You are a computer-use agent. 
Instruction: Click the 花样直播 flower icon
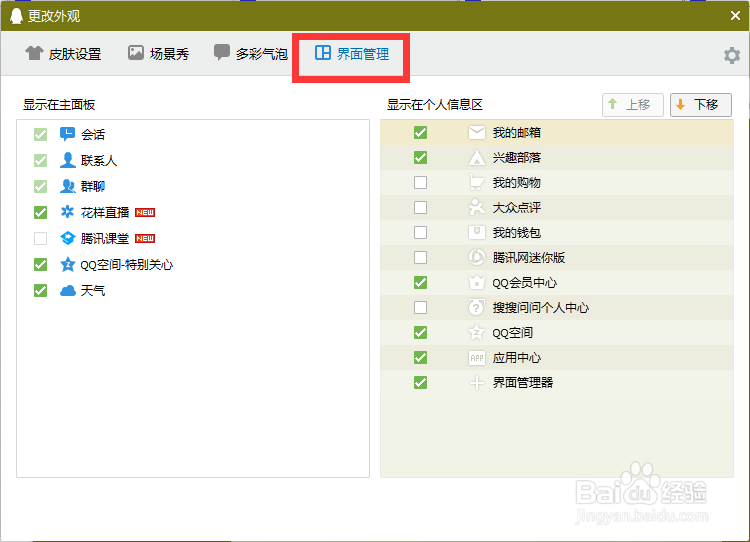pos(67,212)
